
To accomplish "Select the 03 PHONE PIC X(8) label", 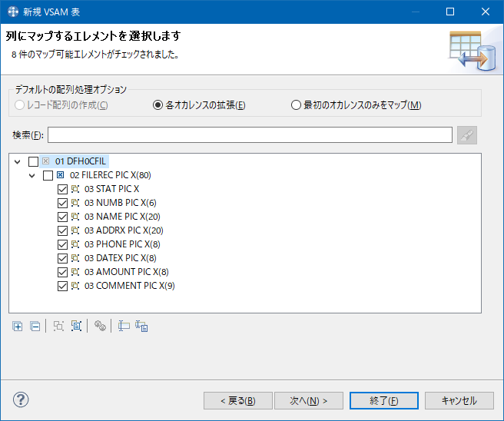I will 122,244.
